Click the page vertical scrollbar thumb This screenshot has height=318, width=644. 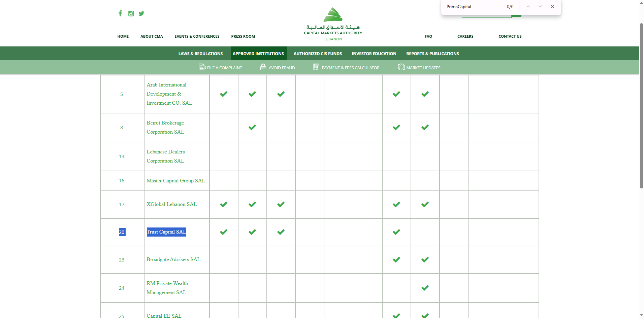pos(641,106)
